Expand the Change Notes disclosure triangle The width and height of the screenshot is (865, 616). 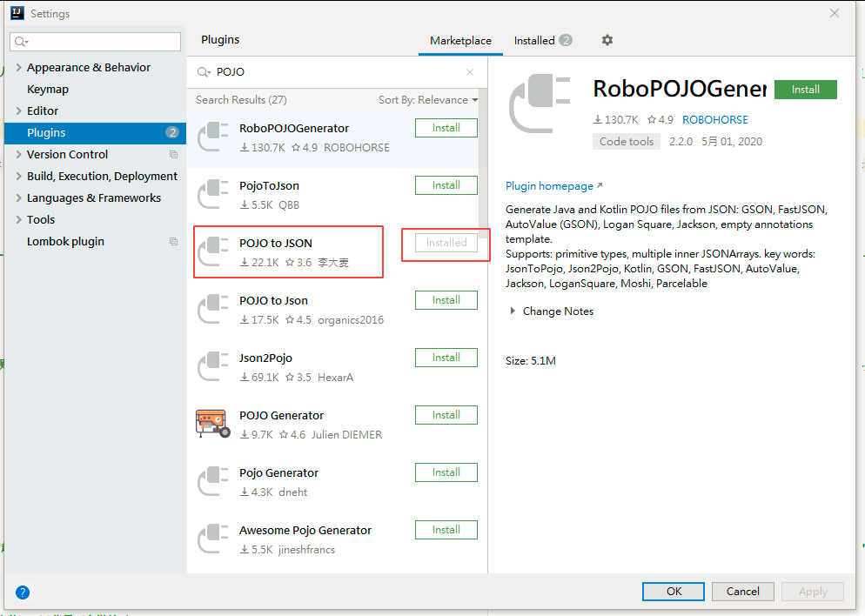tap(513, 311)
